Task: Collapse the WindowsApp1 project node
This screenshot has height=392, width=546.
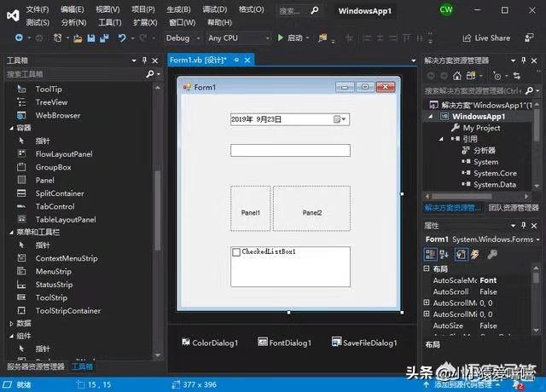Action: (x=430, y=117)
